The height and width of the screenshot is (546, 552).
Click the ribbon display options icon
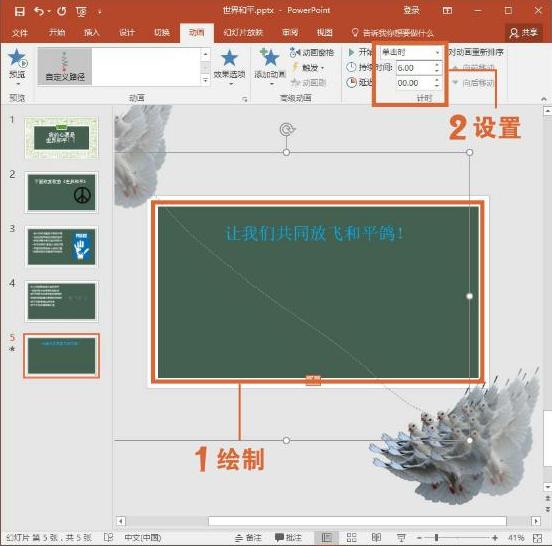click(447, 11)
